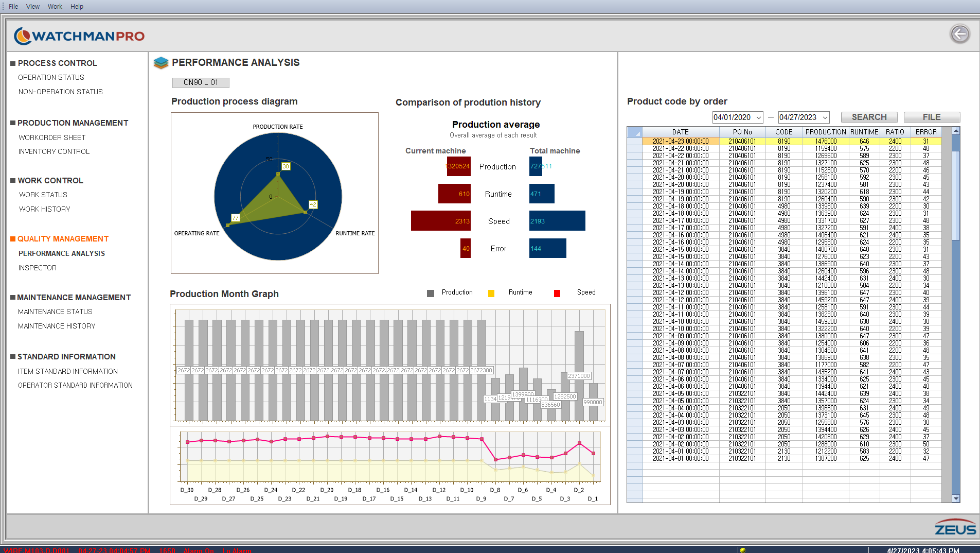The width and height of the screenshot is (980, 553).
Task: Select Performance Analysis in sidebar
Action: tap(62, 253)
